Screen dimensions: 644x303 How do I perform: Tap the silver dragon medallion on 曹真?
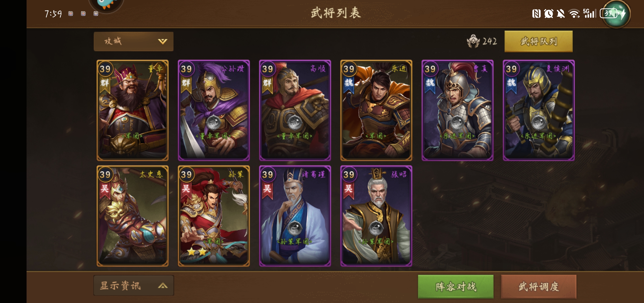coord(457,122)
